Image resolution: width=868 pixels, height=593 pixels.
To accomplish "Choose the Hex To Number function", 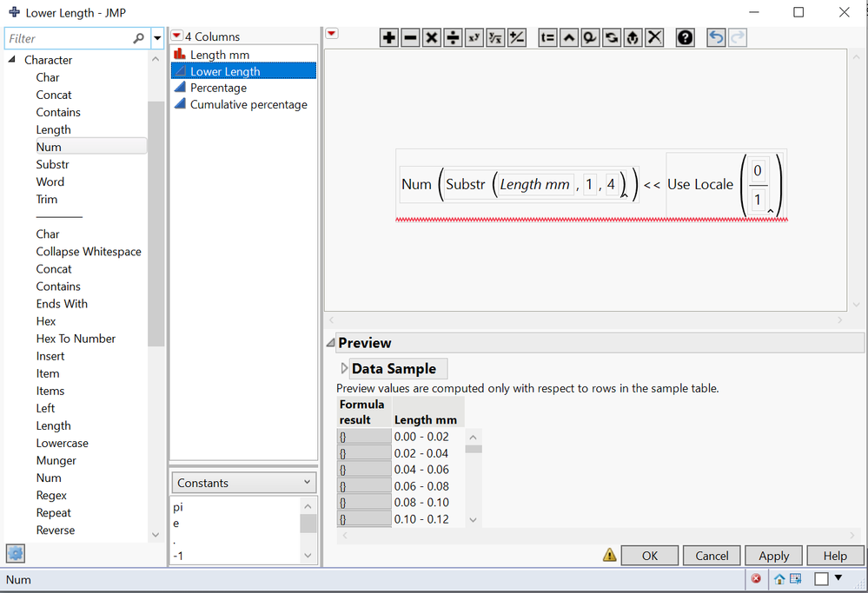I will 76,339.
